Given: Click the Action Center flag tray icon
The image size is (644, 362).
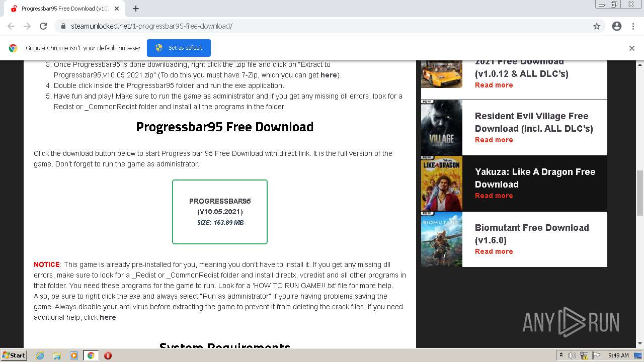Looking at the screenshot, I should pyautogui.click(x=596, y=355).
